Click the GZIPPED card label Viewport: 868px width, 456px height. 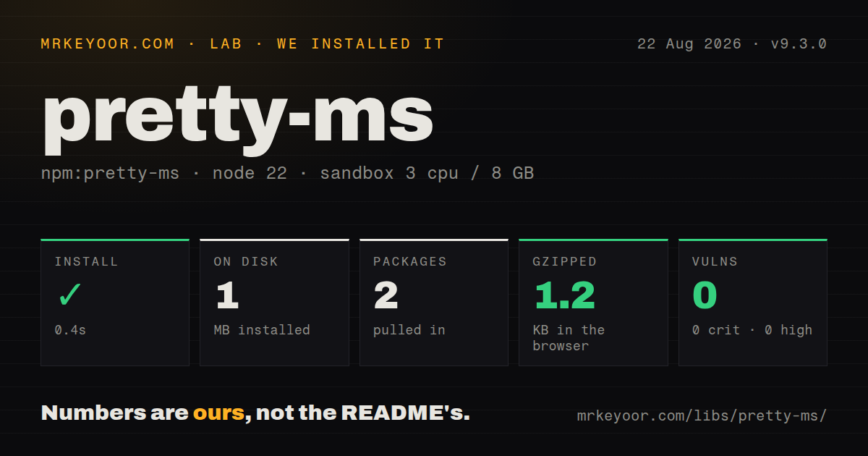tap(565, 262)
